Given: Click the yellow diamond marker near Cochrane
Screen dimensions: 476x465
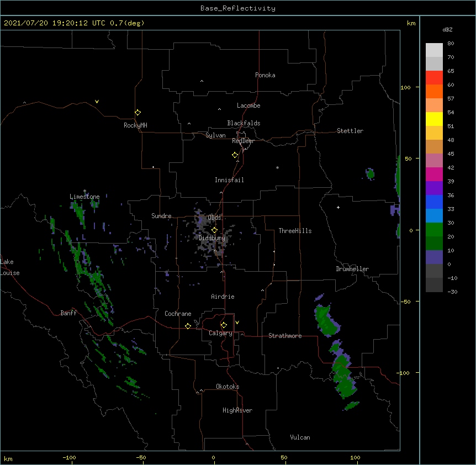Looking at the screenshot, I should (188, 326).
